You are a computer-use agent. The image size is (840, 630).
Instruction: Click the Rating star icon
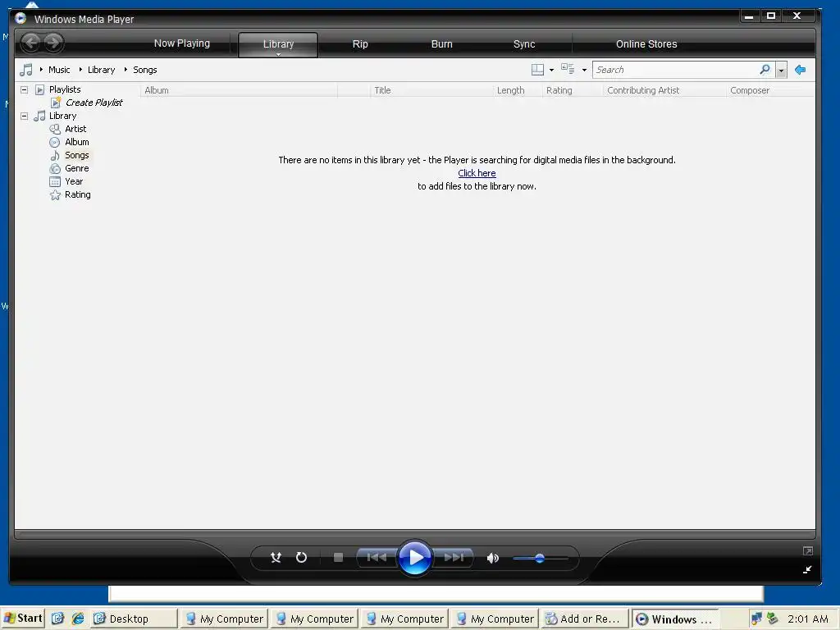pyautogui.click(x=55, y=194)
